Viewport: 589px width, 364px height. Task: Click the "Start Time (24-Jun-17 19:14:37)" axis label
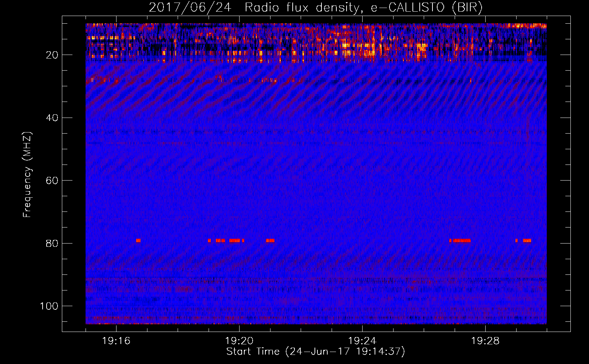coord(316,352)
